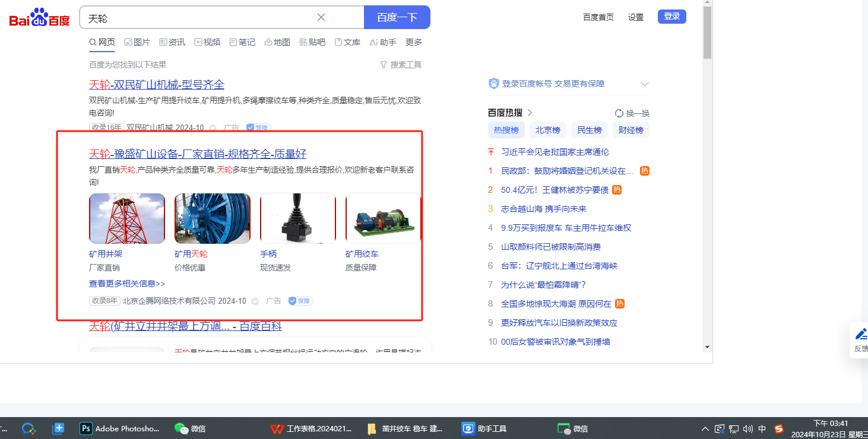Switch to the 网页 tab
The width and height of the screenshot is (868, 439).
click(x=102, y=42)
